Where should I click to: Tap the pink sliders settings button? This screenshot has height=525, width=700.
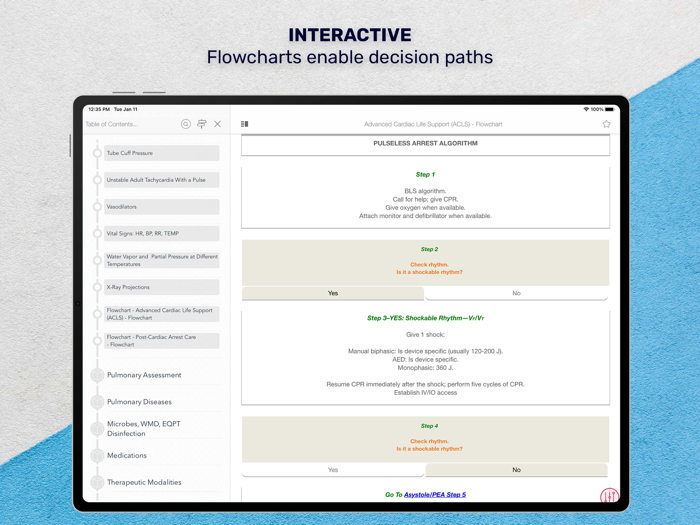tap(609, 495)
